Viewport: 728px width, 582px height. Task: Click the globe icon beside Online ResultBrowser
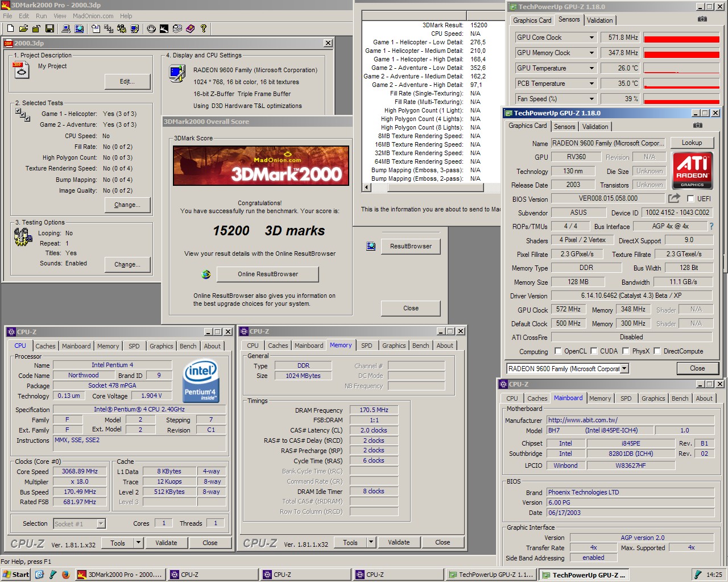pos(206,275)
